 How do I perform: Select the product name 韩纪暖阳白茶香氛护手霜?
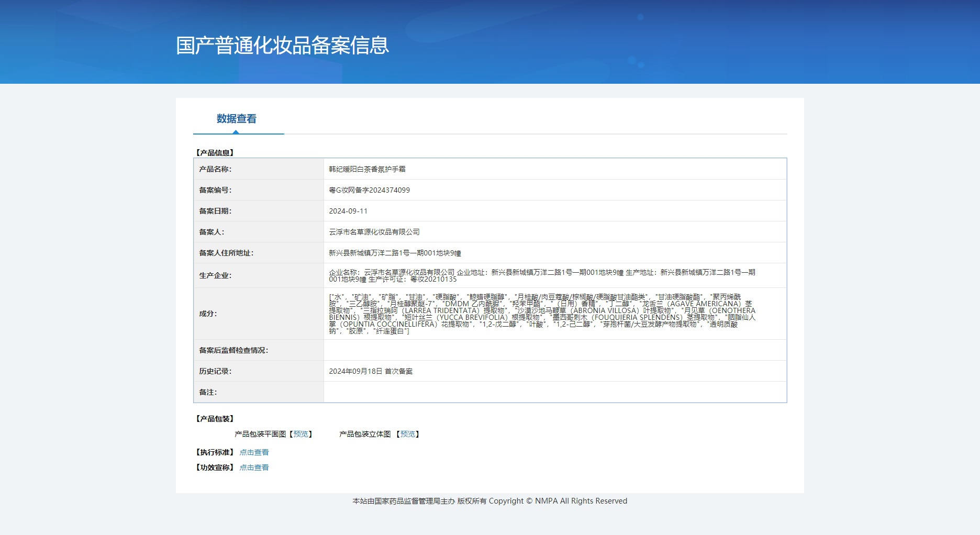pos(367,169)
